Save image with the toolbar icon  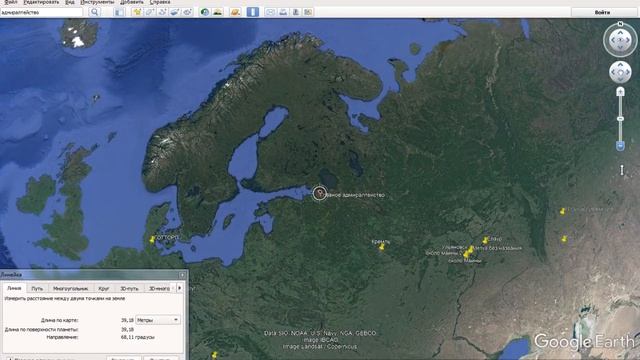296,12
